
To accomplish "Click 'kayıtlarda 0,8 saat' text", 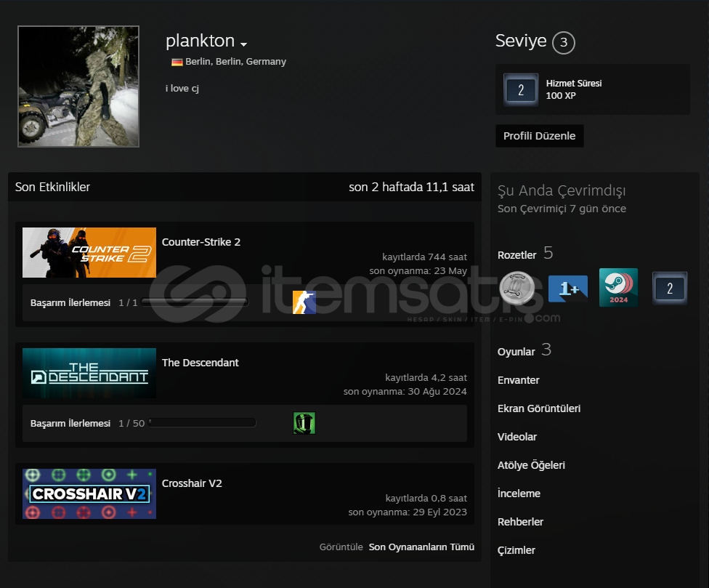I will pyautogui.click(x=426, y=499).
